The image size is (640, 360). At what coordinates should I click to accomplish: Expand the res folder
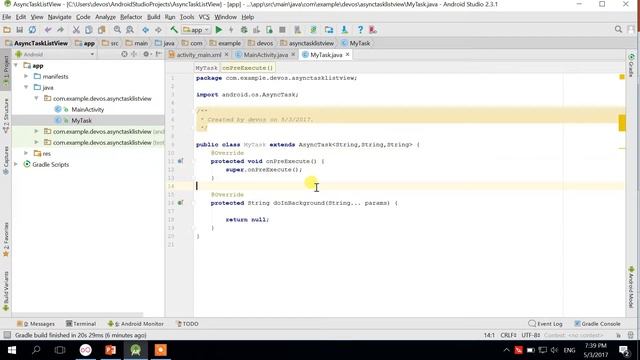tap(26, 153)
